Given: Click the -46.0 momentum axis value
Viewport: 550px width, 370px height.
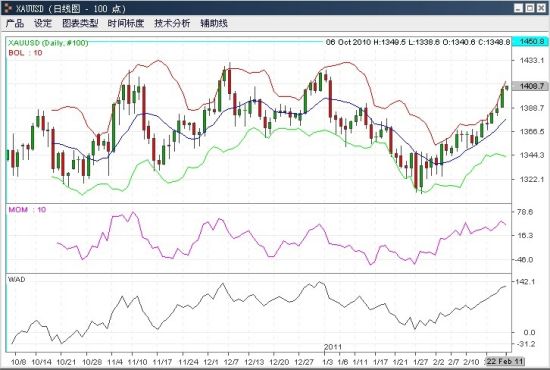Looking at the screenshot, I should coord(524,260).
